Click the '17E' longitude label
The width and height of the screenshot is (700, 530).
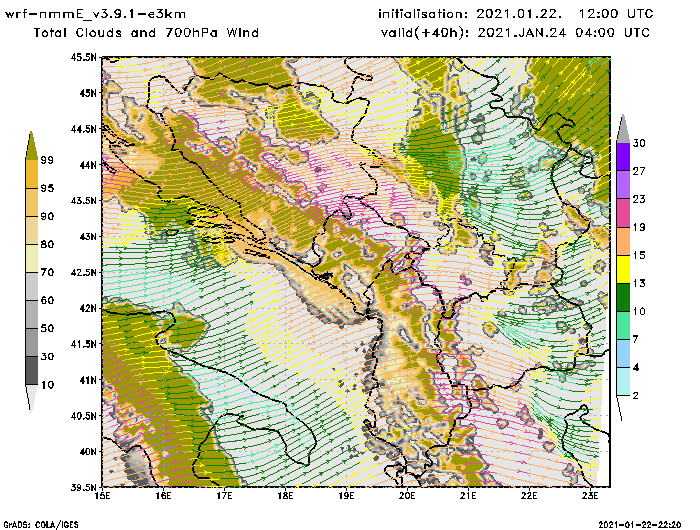(225, 496)
